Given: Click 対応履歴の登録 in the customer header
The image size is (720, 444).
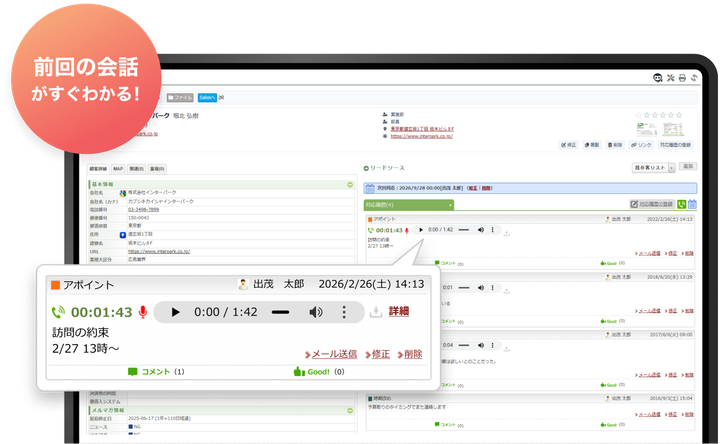Looking at the screenshot, I should [675, 145].
